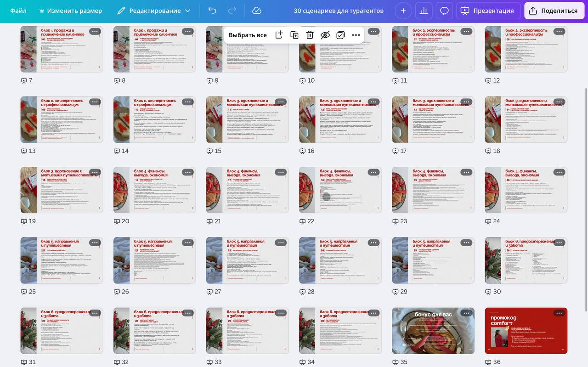Delete page using the trash icon
This screenshot has height=367, width=588.
310,35
